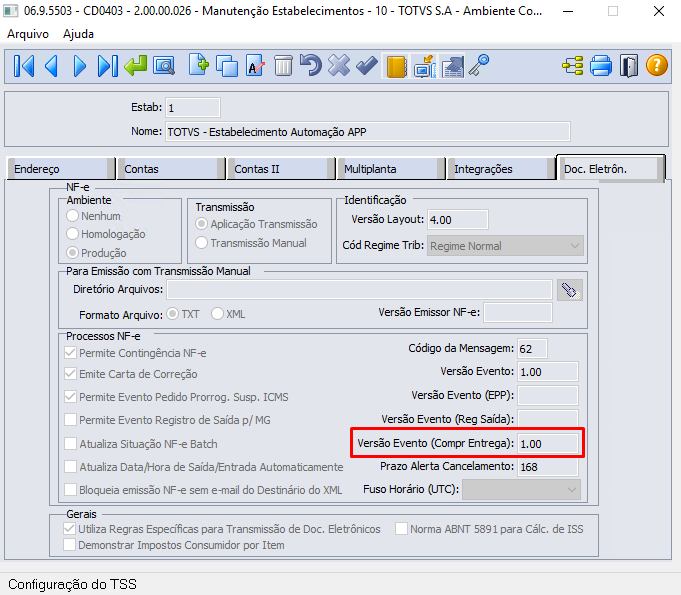Click the Prazo Alerta Cancelamento field

pyautogui.click(x=547, y=466)
